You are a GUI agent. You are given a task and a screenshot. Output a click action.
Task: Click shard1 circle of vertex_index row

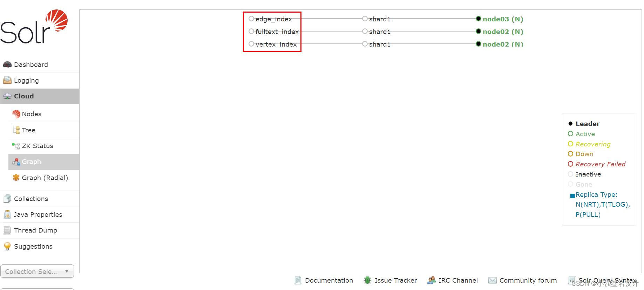[365, 44]
